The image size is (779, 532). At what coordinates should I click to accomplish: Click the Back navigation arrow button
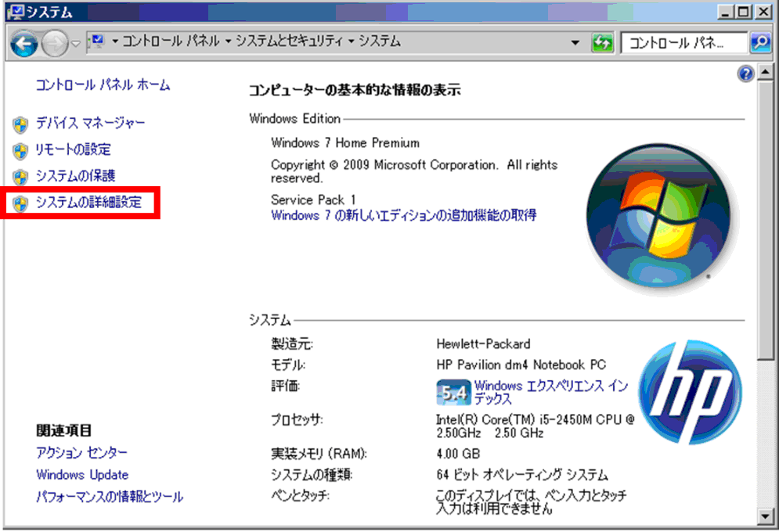(23, 44)
